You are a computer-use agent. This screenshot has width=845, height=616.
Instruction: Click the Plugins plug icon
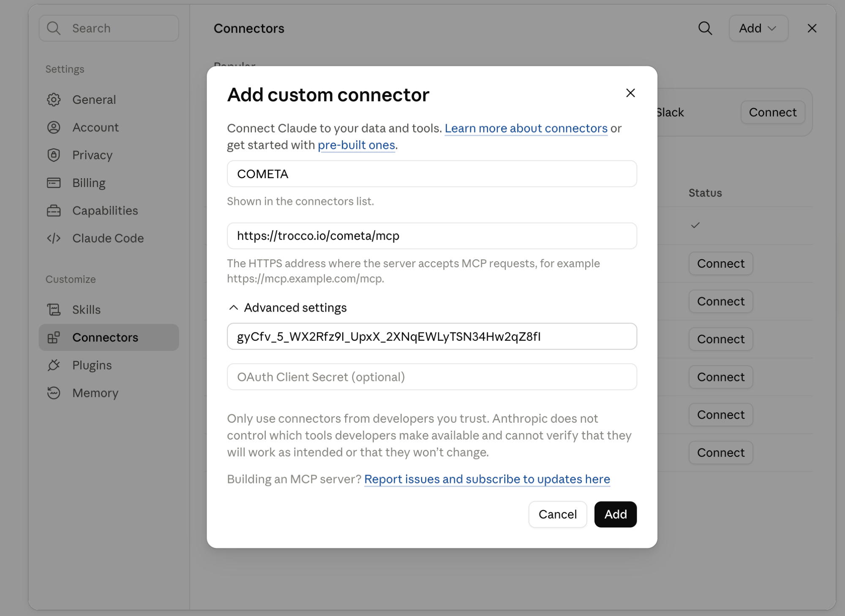coord(54,365)
